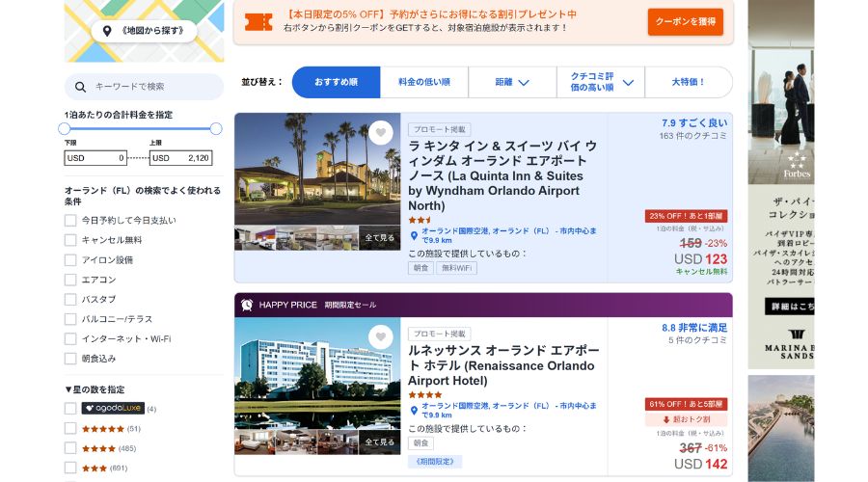Select 大特価！ sort tab
This screenshot has width=868, height=482.
coord(688,82)
